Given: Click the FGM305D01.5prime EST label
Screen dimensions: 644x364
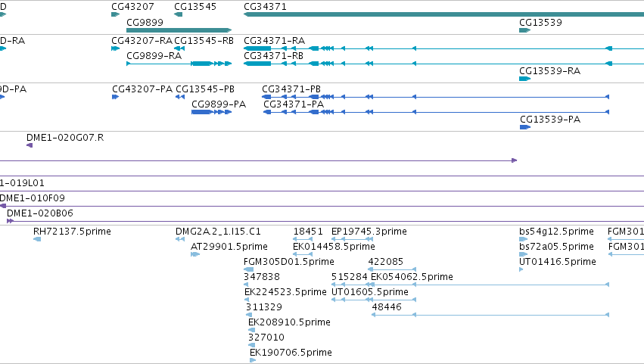Looking at the screenshot, I should coord(289,262).
